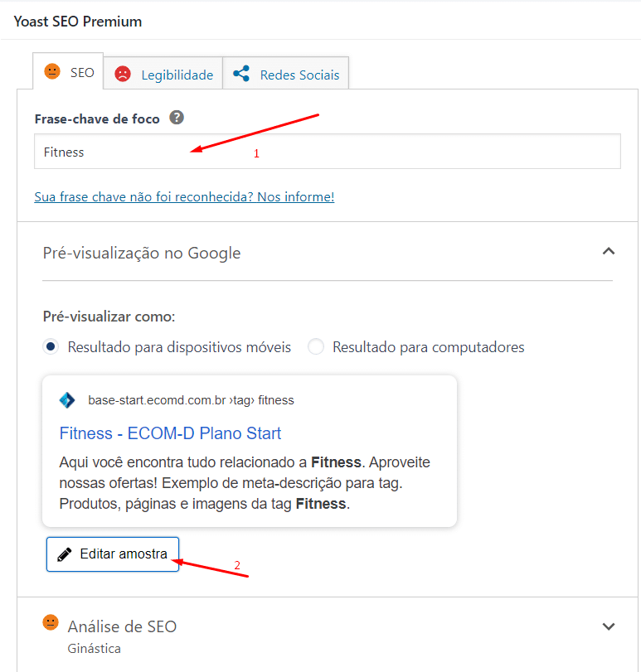Screen dimensions: 641x672
Task: Switch to the Legibilidade tab
Action: click(x=163, y=73)
